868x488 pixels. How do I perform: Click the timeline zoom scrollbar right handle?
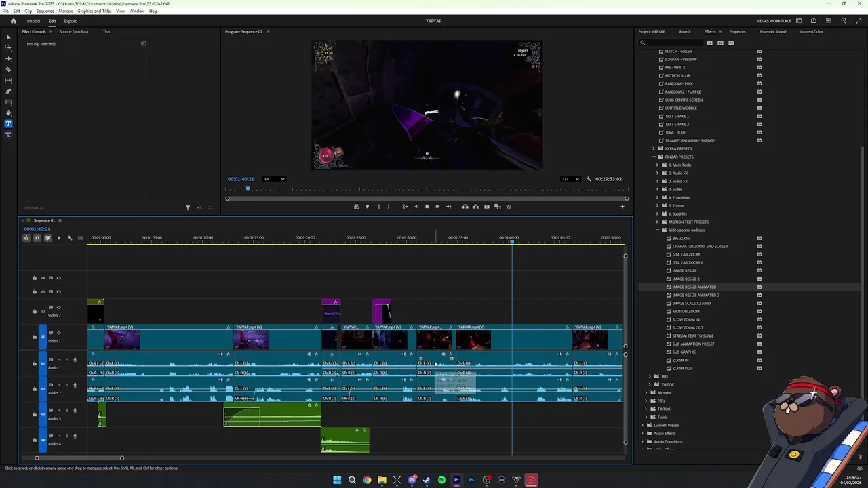pos(122,458)
